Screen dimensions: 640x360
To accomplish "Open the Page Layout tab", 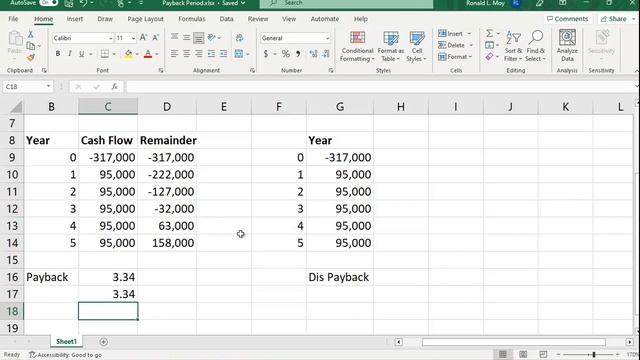I will point(145,19).
